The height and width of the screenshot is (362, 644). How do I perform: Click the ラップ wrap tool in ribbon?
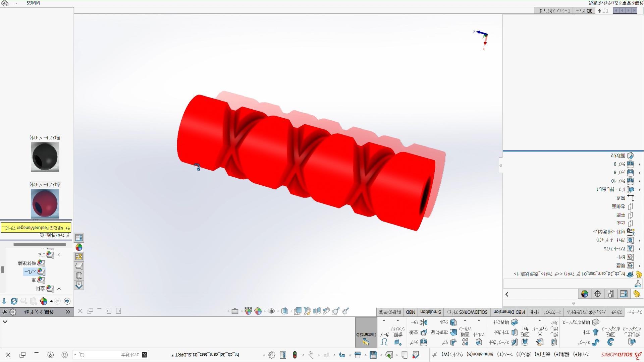pyautogui.click(x=424, y=342)
